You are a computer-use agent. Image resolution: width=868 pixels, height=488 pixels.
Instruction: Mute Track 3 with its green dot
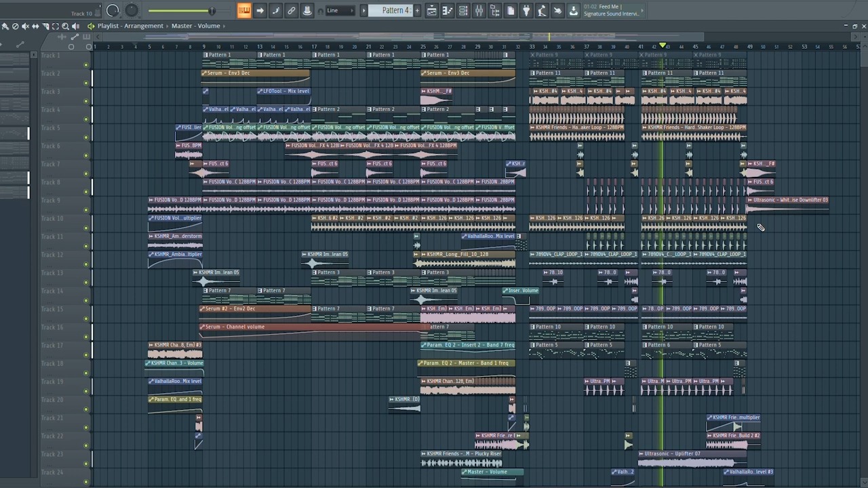click(86, 102)
